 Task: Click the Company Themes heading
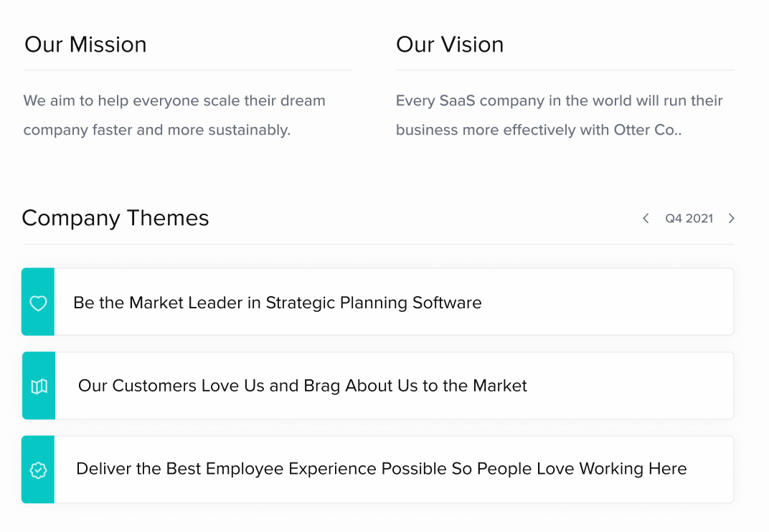point(115,218)
